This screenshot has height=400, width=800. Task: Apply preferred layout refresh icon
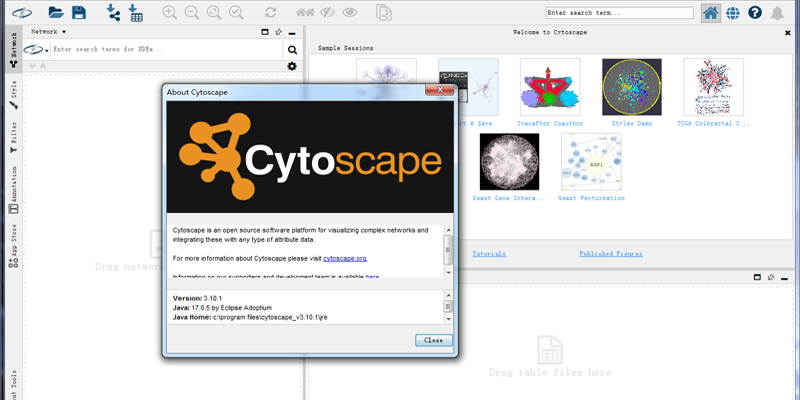click(x=270, y=13)
